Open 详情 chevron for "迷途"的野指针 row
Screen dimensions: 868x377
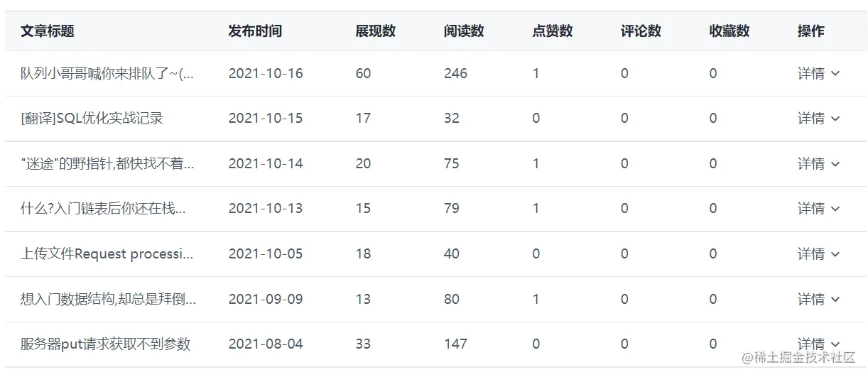tap(835, 164)
